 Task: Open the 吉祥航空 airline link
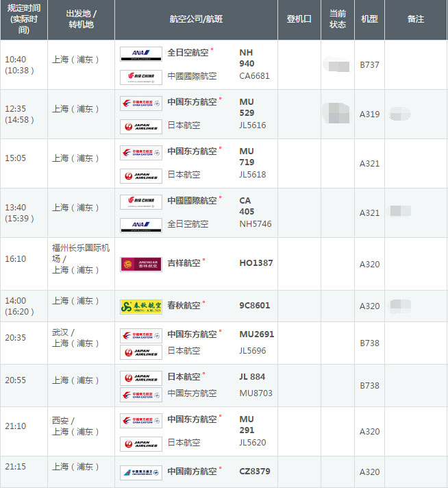(x=184, y=263)
